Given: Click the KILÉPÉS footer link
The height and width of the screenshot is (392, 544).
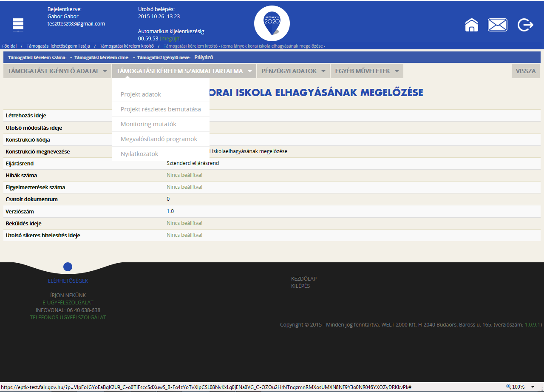Looking at the screenshot, I should coord(300,286).
